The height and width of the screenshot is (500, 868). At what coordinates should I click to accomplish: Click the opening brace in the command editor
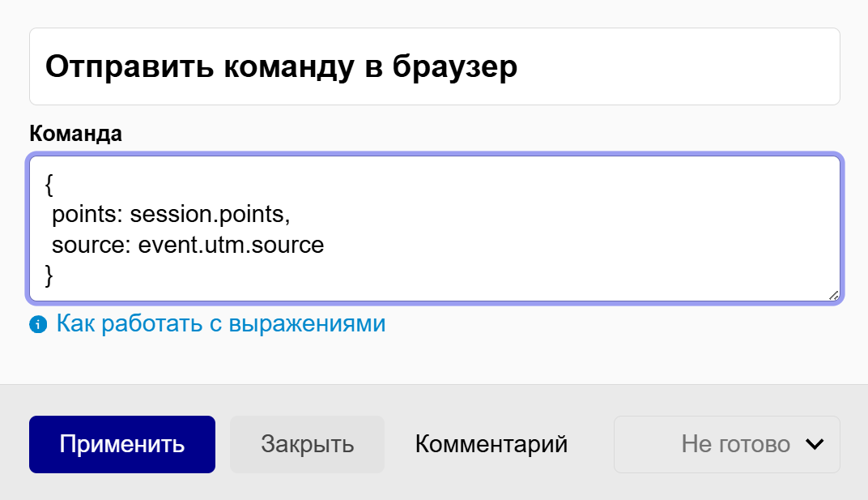[47, 185]
